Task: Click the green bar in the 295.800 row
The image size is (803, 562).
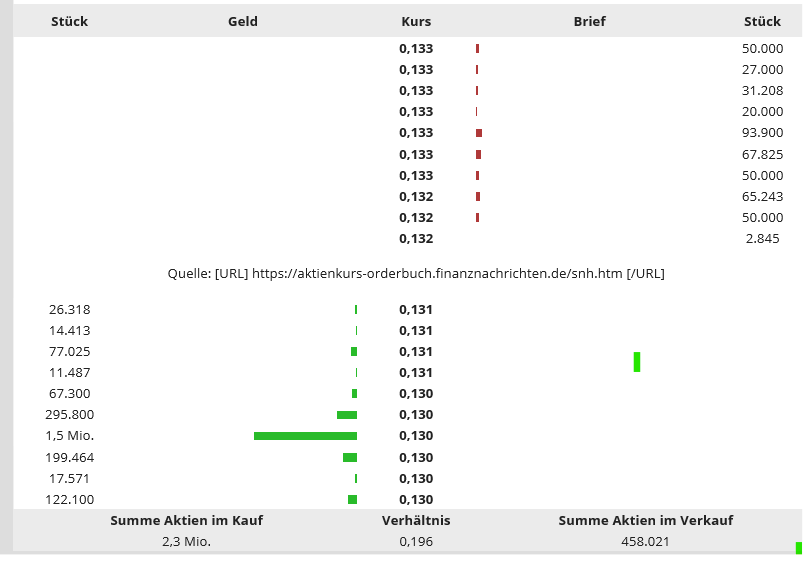Action: click(x=347, y=415)
